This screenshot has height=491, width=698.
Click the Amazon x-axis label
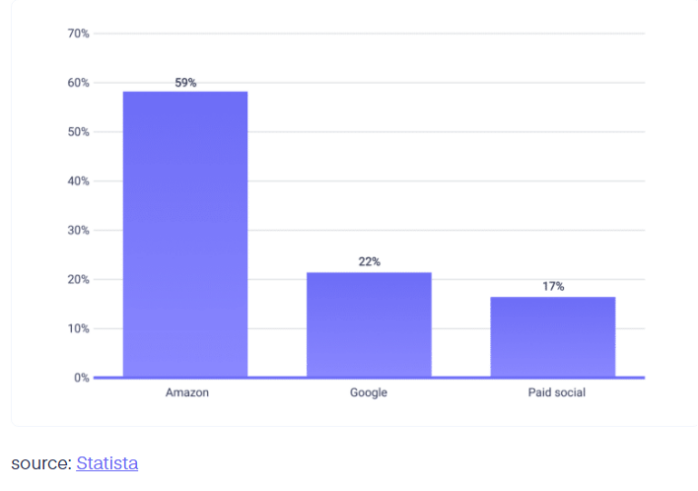[x=185, y=393]
